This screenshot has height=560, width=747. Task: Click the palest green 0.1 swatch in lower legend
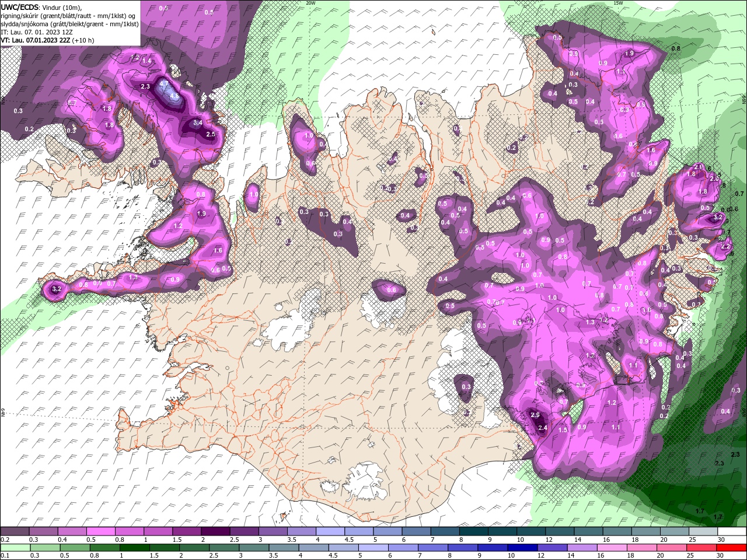click(x=15, y=548)
